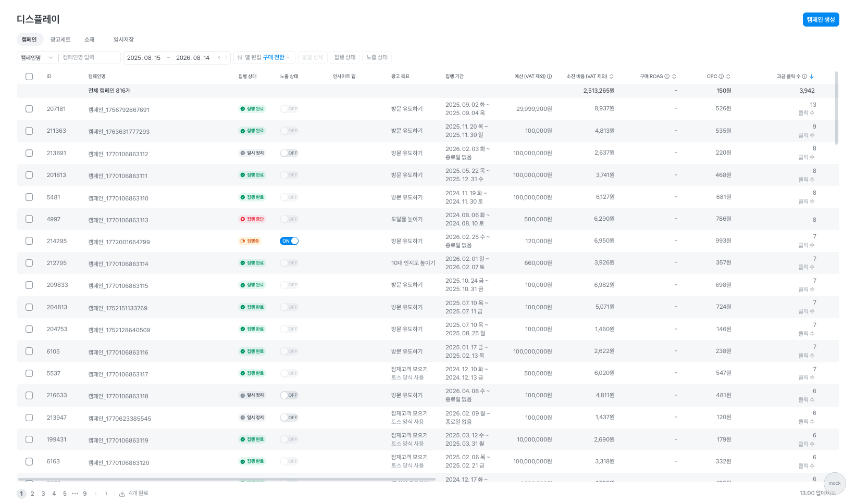Click the current page 1 button

(x=21, y=494)
